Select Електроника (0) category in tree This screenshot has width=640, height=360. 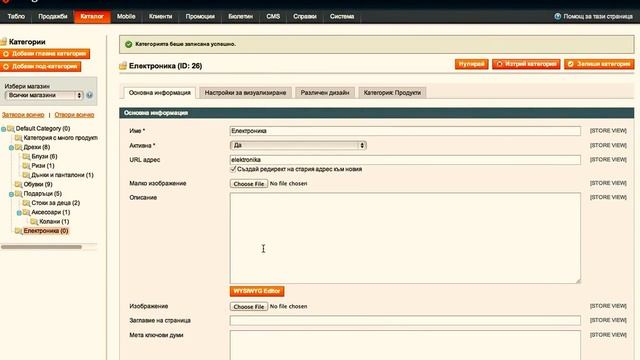(x=46, y=231)
